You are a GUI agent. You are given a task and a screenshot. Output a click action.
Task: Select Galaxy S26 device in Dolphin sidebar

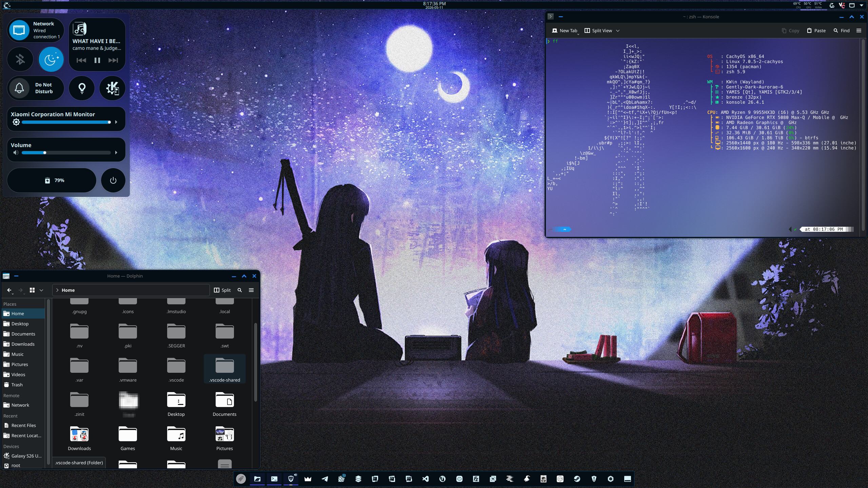(x=23, y=456)
